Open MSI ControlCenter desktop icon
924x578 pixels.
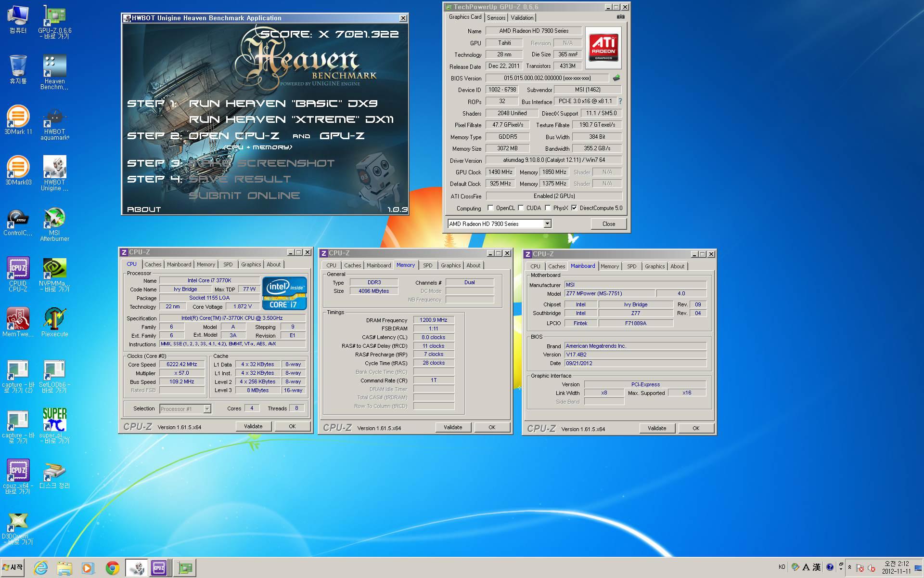point(18,222)
